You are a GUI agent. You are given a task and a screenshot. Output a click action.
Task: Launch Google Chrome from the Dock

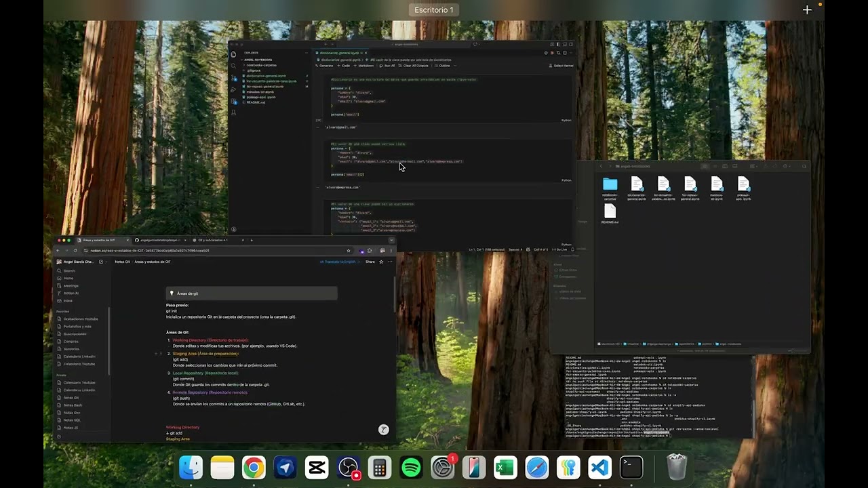pos(254,468)
